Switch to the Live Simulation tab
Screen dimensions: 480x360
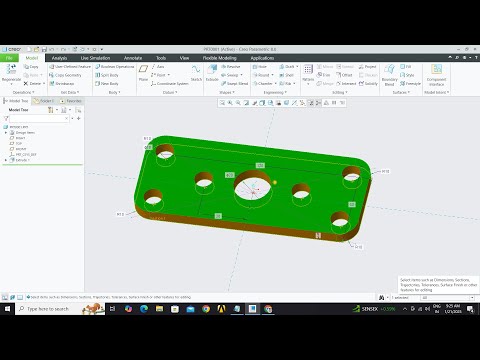(x=95, y=58)
